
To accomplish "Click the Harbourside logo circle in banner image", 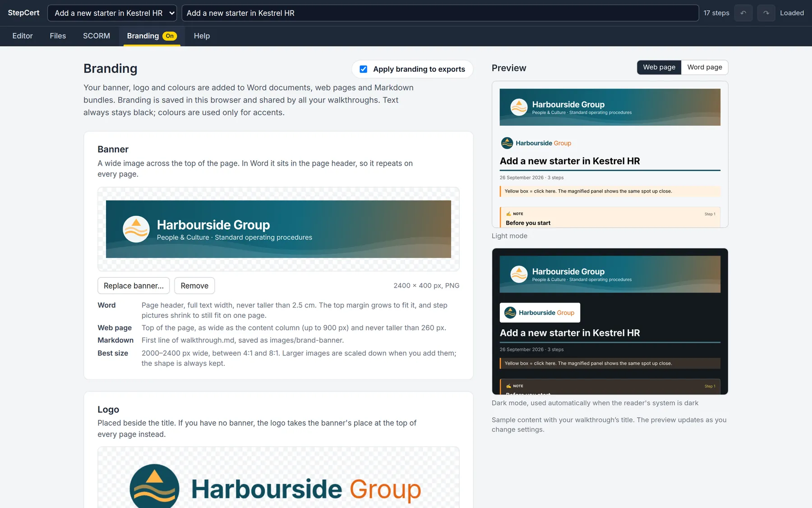I will [x=136, y=229].
